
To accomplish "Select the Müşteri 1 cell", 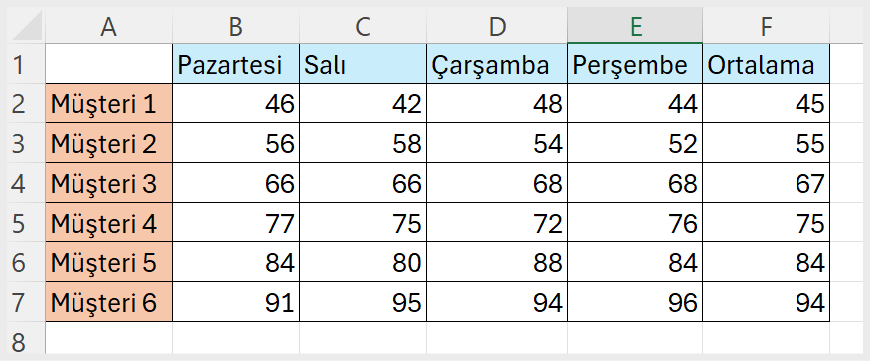I will tap(109, 104).
